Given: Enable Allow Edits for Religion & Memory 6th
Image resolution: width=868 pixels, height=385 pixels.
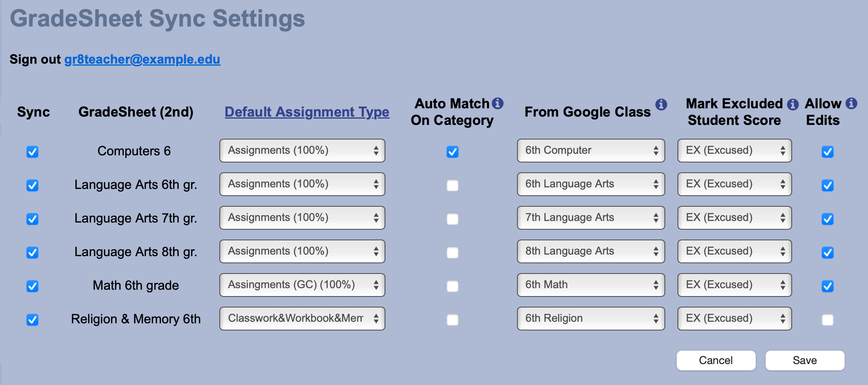Looking at the screenshot, I should 827,319.
